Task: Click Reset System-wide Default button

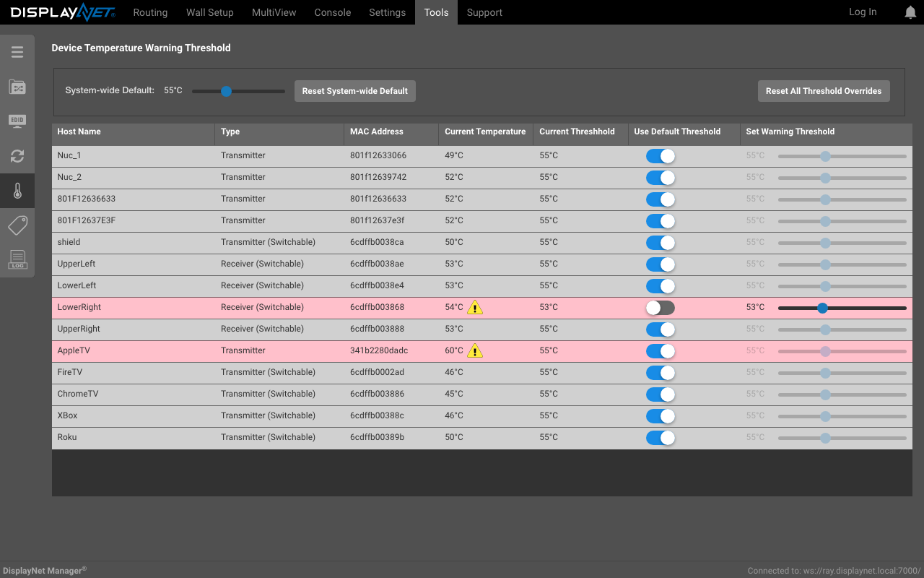Action: pos(355,91)
